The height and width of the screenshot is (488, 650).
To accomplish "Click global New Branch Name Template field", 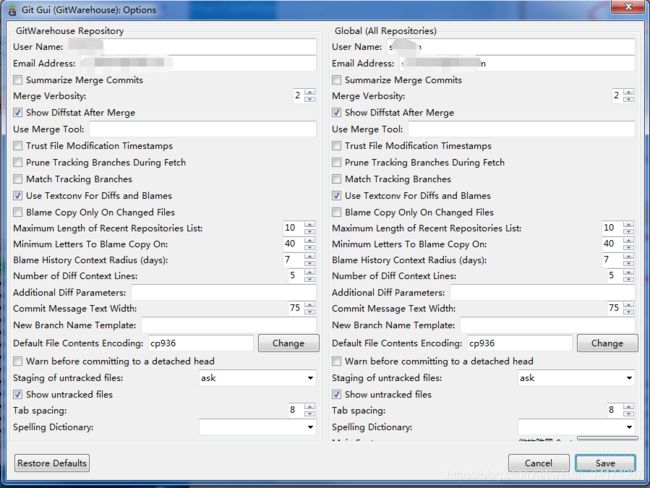I will tap(548, 325).
